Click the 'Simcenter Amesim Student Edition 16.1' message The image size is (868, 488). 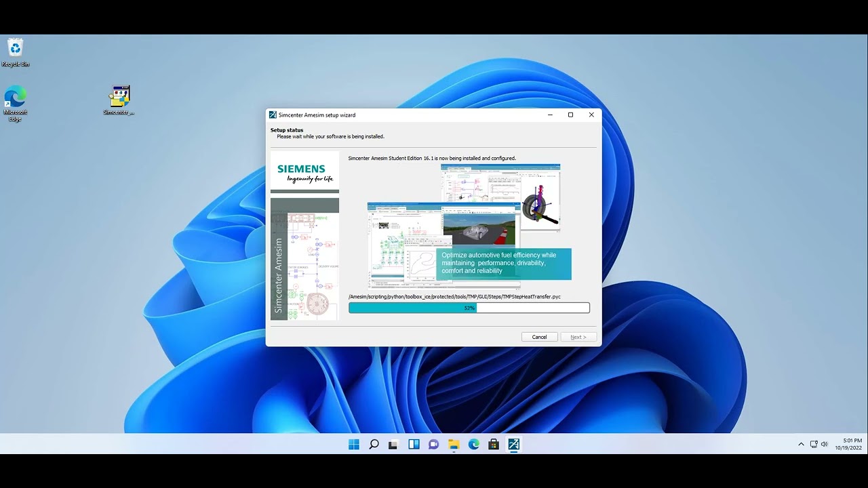432,159
